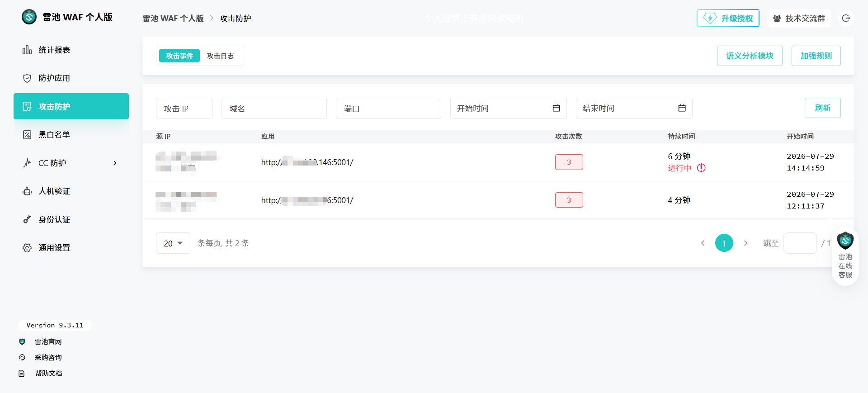Click the human verification robot icon
Screen dimensions: 868x393
pos(27,191)
